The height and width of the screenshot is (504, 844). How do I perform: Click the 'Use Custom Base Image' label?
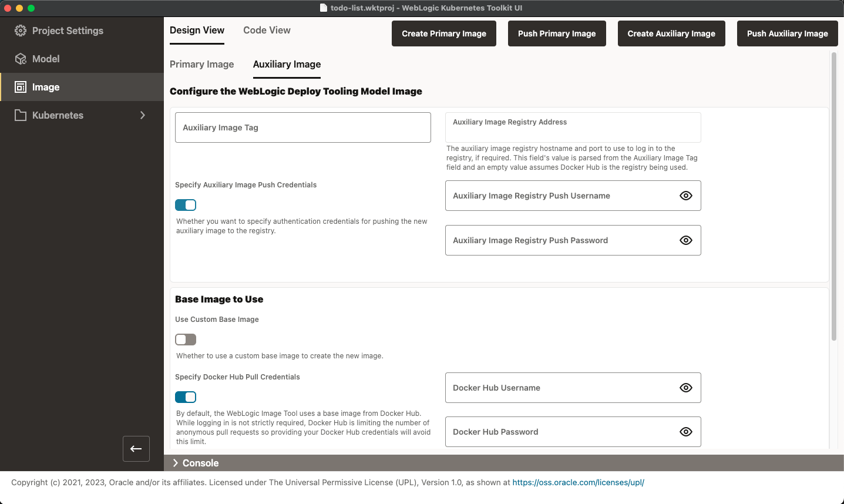tap(217, 320)
